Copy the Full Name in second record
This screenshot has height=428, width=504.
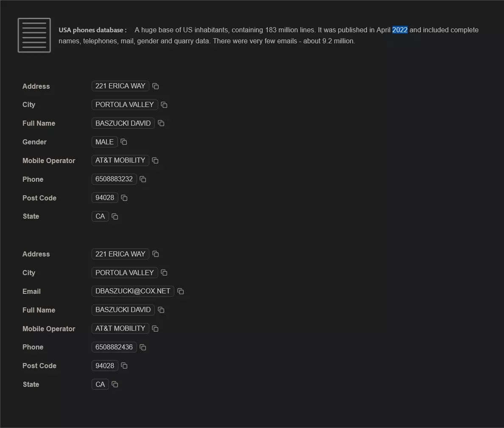click(161, 310)
